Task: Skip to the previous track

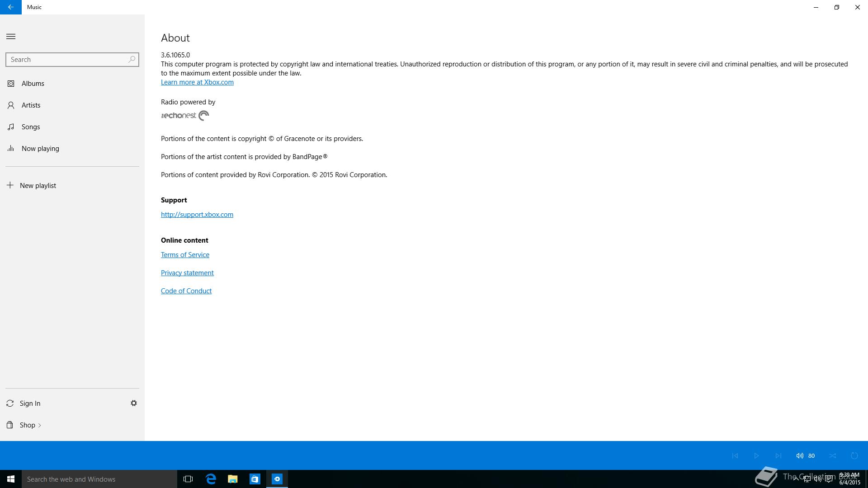Action: tap(735, 455)
